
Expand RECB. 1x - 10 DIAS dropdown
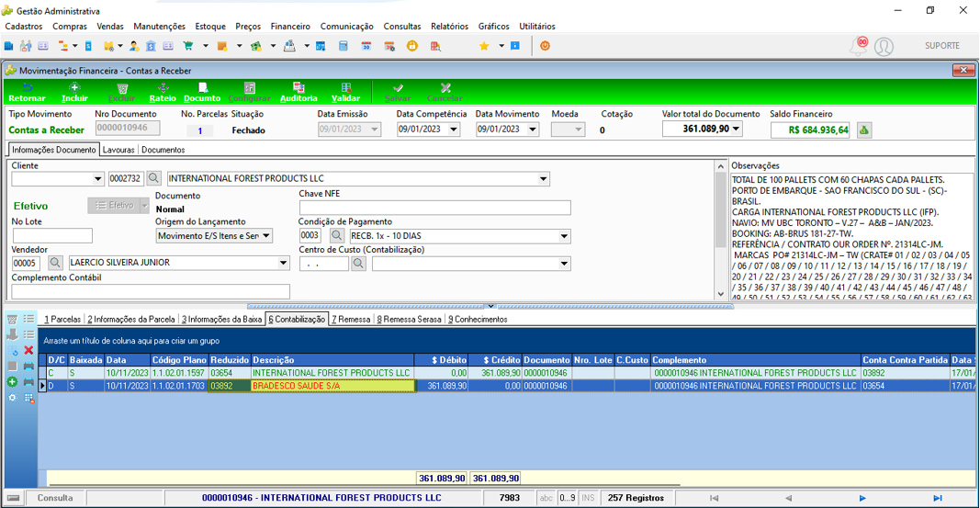click(x=564, y=236)
